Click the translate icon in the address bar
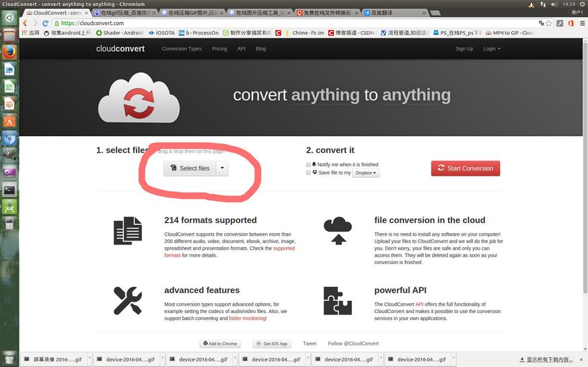The height and width of the screenshot is (367, 588). [541, 24]
